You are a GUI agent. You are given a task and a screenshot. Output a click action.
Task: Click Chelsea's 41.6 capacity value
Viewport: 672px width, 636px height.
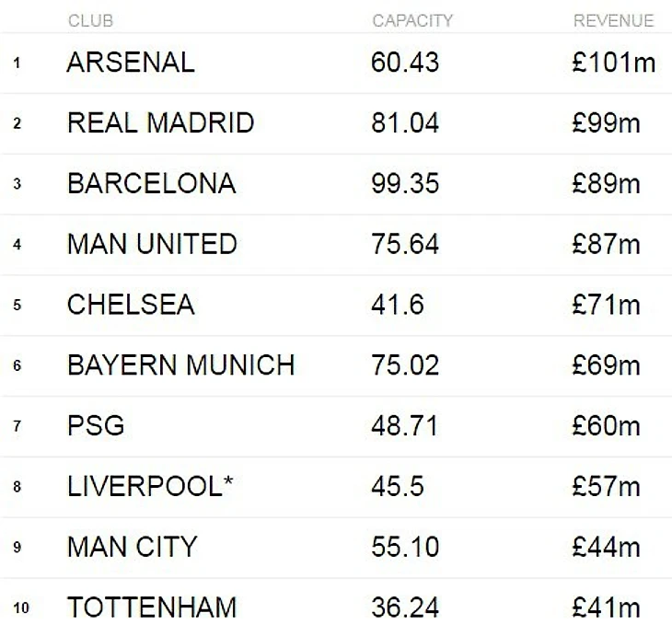tap(397, 305)
